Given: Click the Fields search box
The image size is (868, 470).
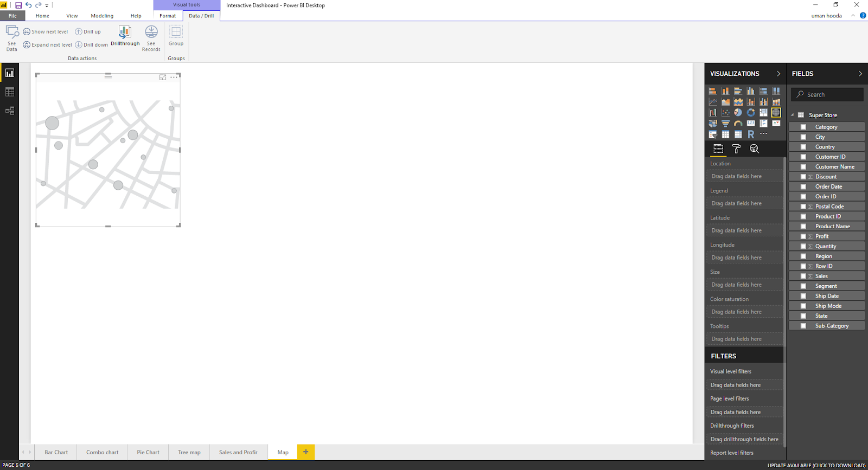Looking at the screenshot, I should point(827,94).
